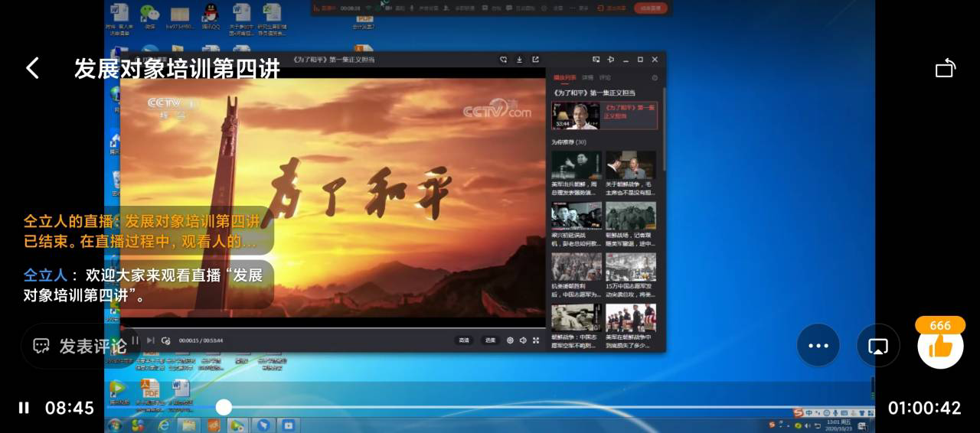
Task: Open the first recommended video thumbnail
Action: (576, 165)
